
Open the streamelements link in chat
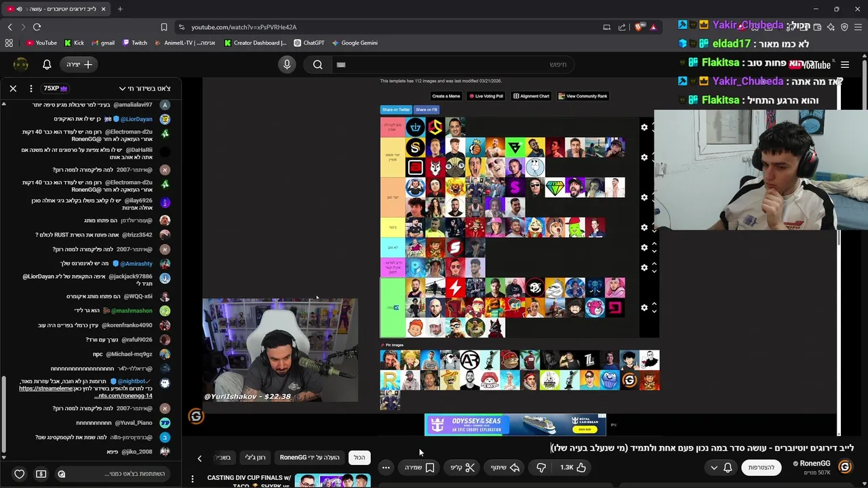(x=85, y=392)
